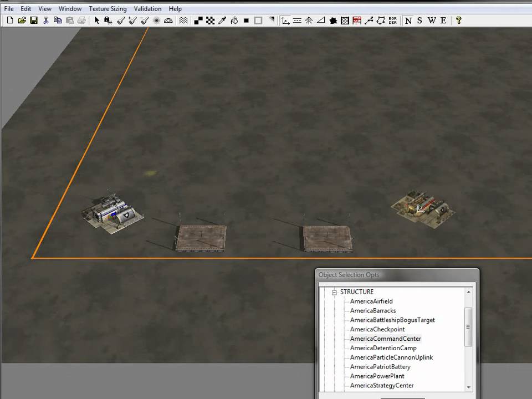Select AmericaBattleshipBogusTarget in the list
The width and height of the screenshot is (532, 399).
click(392, 320)
